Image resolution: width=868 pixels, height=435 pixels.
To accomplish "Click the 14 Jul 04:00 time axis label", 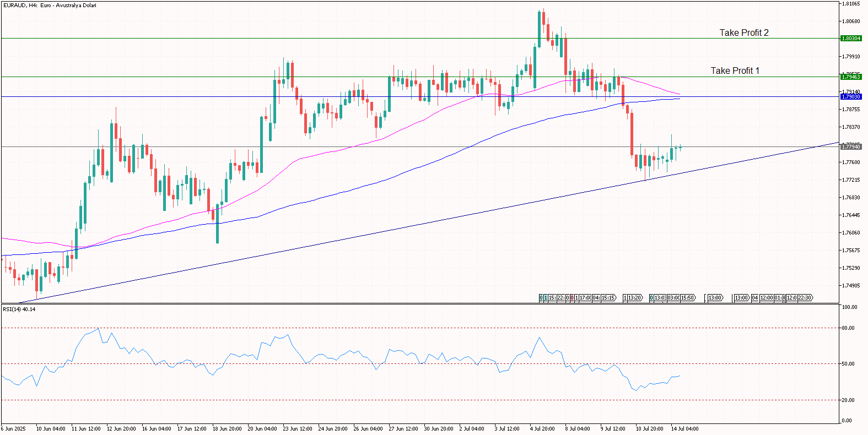I will [x=684, y=429].
